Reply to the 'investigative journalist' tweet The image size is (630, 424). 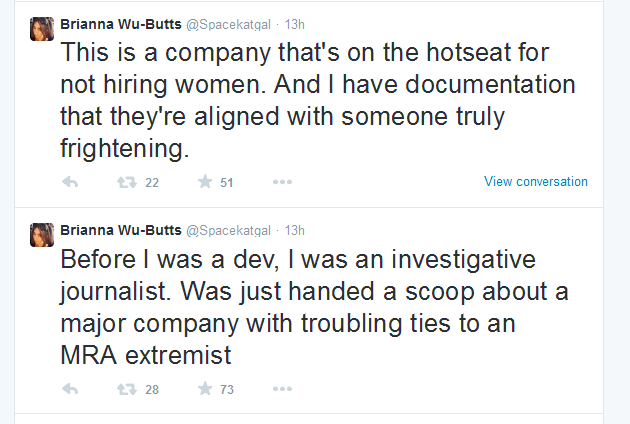[x=70, y=389]
